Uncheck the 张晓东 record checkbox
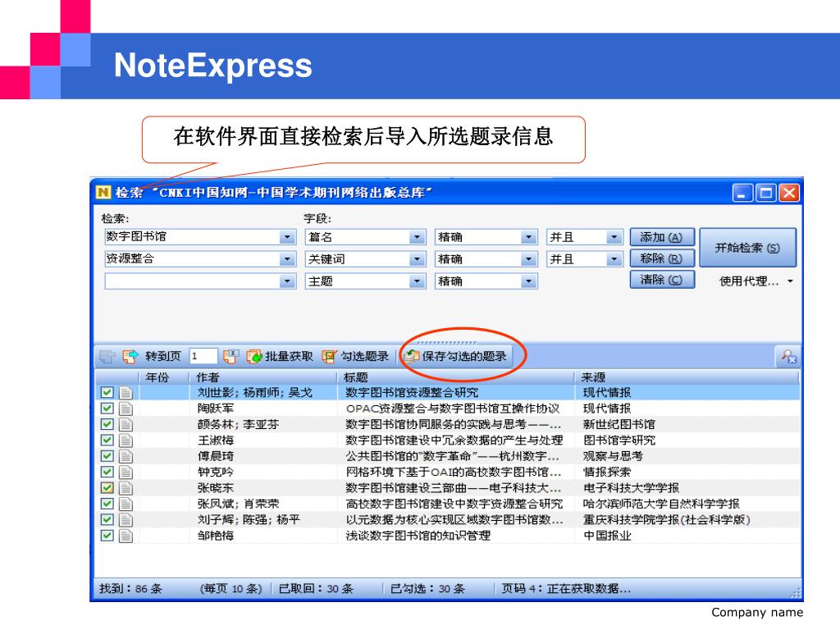This screenshot has height=630, width=840. pos(107,487)
